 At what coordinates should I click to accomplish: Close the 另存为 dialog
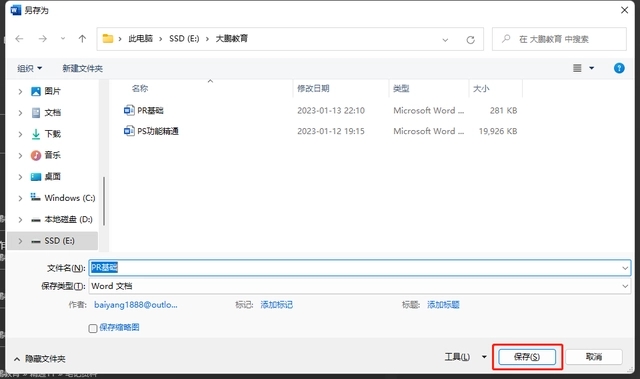[x=624, y=10]
